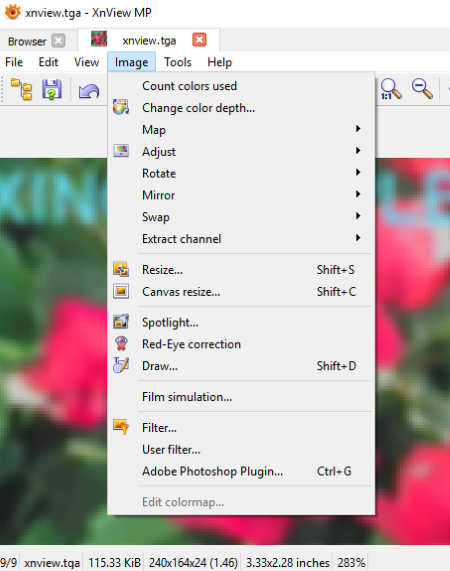Click the Image menu header

click(131, 62)
